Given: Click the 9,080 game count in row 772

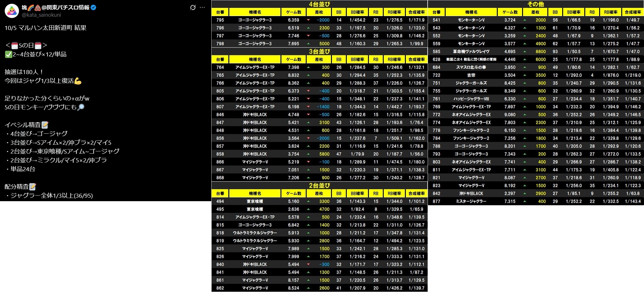Looking at the screenshot, I should pos(510,114).
